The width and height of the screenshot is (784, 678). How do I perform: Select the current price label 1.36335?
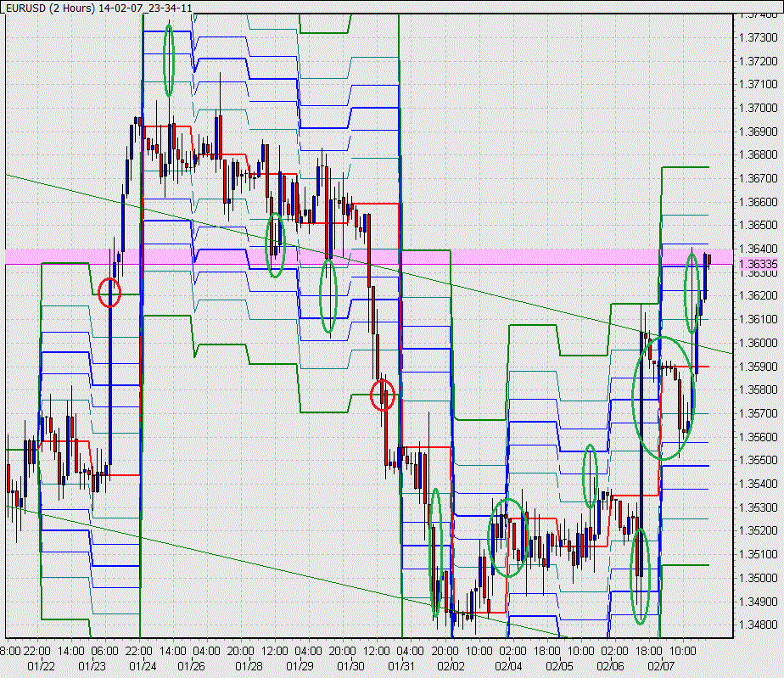point(758,264)
